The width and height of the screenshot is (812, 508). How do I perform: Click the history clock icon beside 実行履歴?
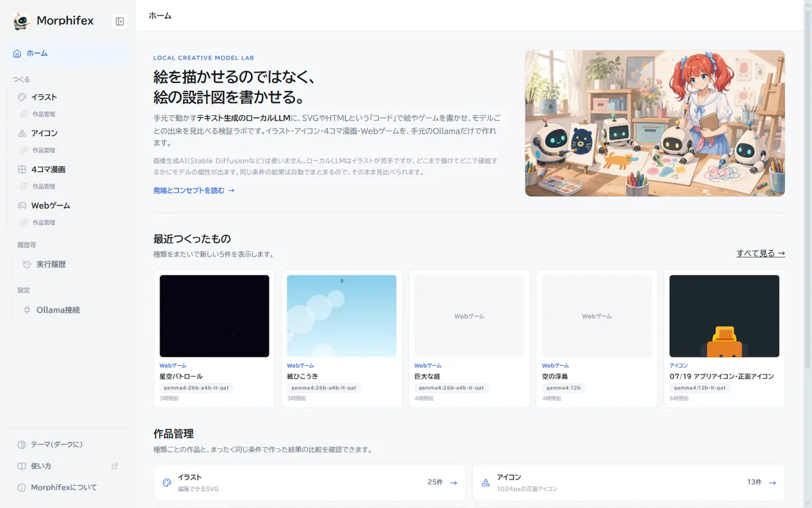[27, 264]
